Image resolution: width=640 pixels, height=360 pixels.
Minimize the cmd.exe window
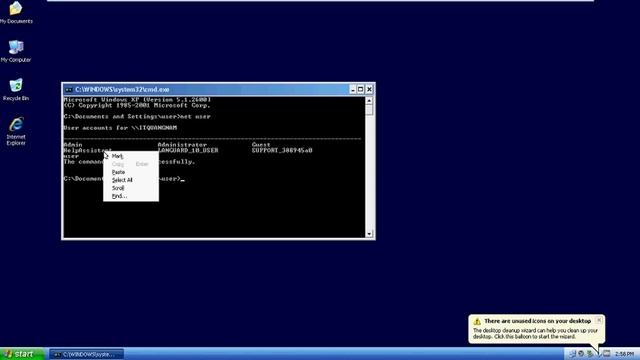click(353, 89)
